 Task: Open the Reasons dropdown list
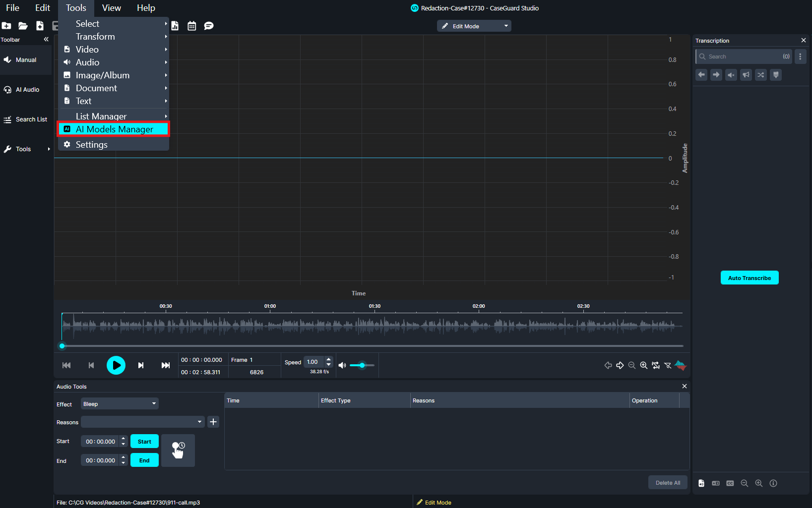143,422
